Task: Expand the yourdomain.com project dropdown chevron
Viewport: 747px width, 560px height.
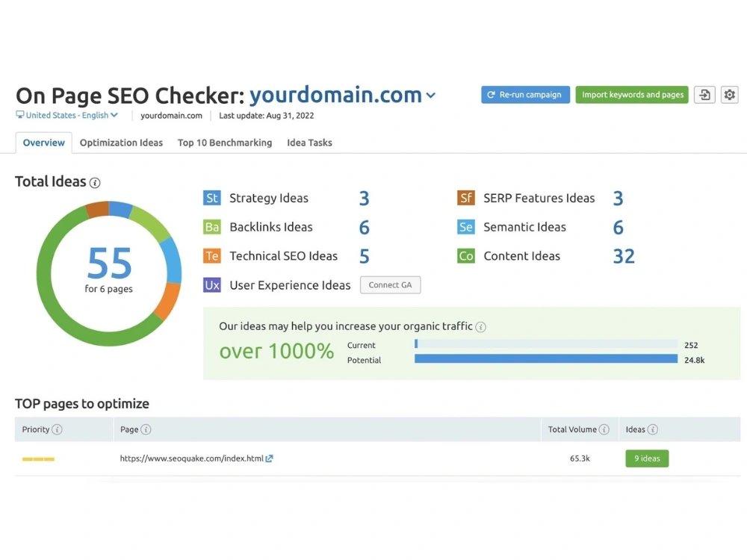Action: (x=431, y=96)
